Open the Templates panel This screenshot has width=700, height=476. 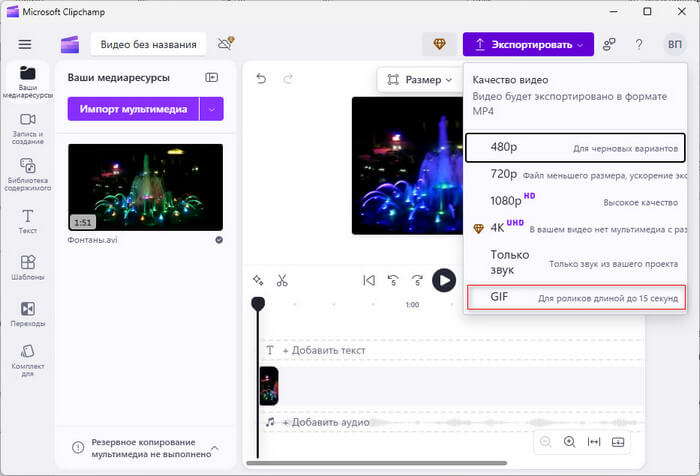(x=28, y=268)
